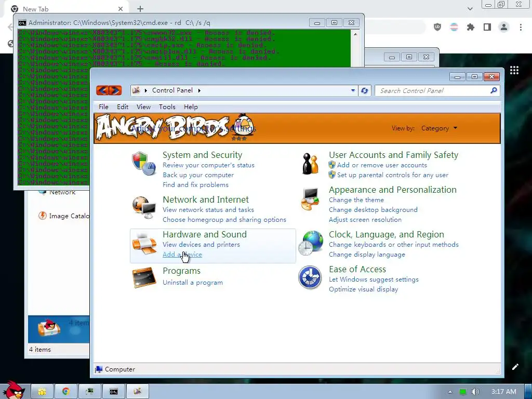The height and width of the screenshot is (399, 532).
Task: Click the refresh icon beside address bar
Action: coord(364,90)
